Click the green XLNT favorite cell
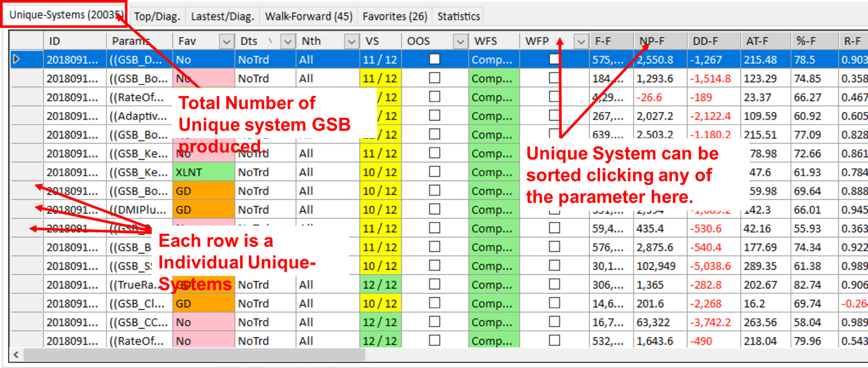868x368 pixels. [x=203, y=172]
